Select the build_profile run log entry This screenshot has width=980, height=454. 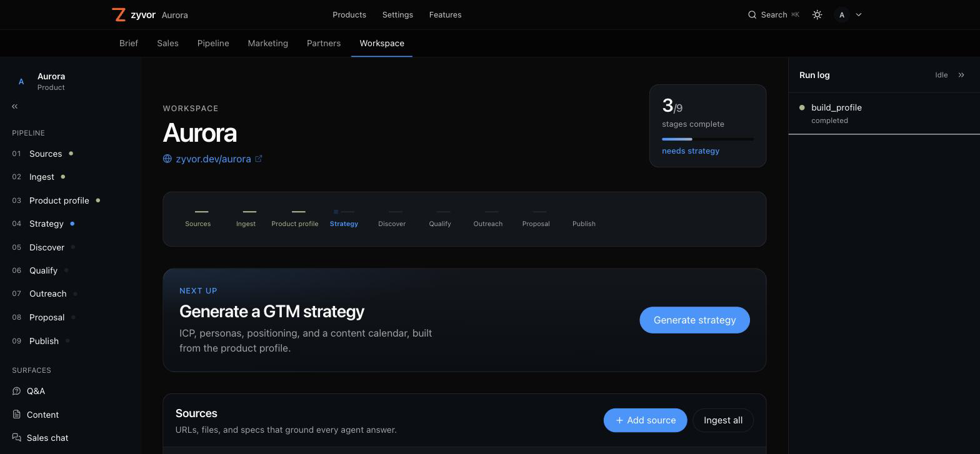(884, 113)
